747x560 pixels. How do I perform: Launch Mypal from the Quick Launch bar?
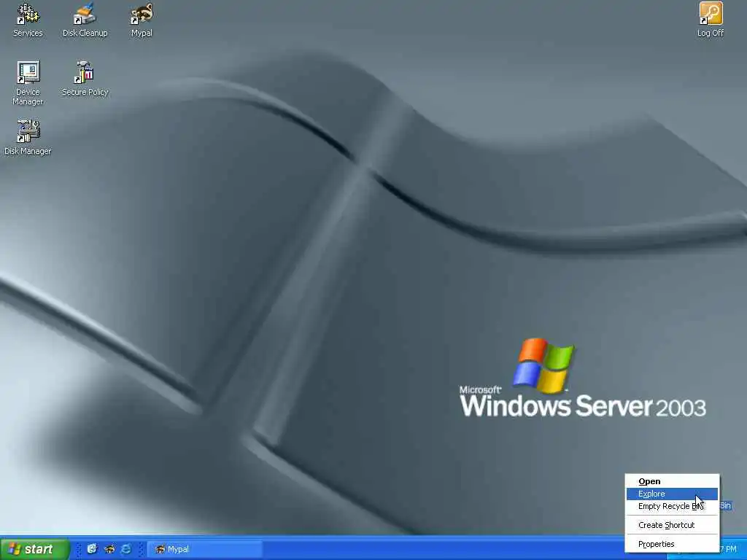pyautogui.click(x=109, y=549)
